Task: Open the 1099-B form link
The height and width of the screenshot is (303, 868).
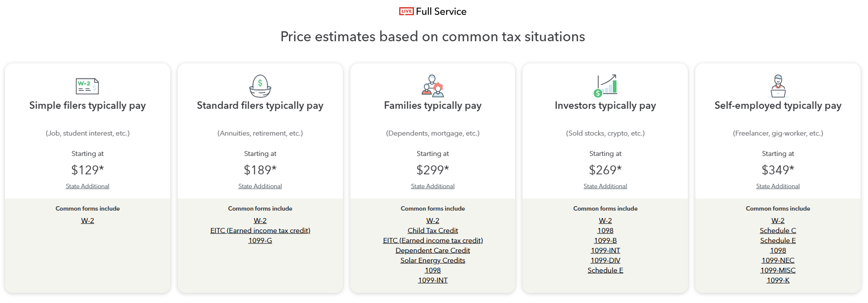Action: (605, 240)
